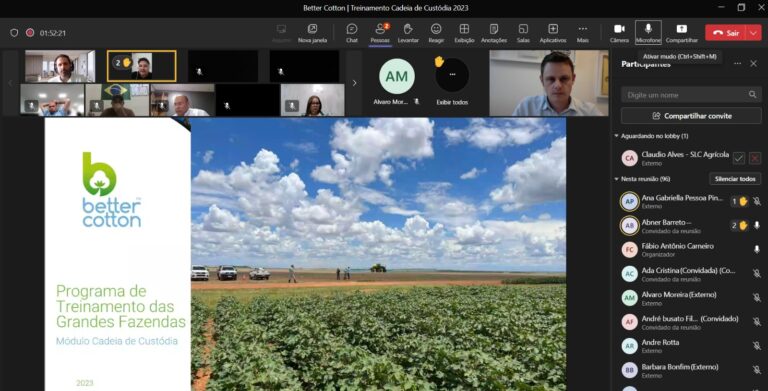The height and width of the screenshot is (391, 768).
Task: Open the Exibição view options
Action: coord(464,33)
